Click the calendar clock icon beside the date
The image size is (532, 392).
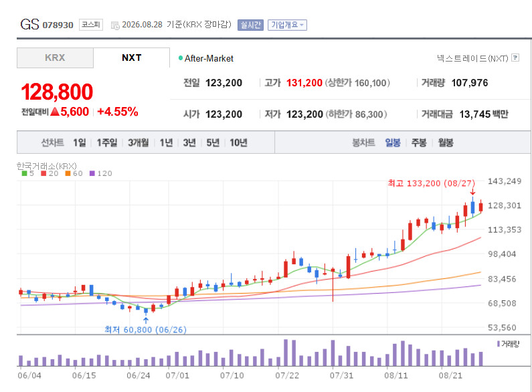pos(115,25)
